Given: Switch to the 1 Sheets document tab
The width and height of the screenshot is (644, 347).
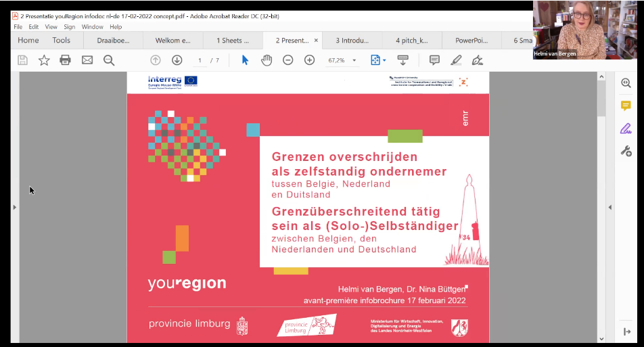Looking at the screenshot, I should 233,40.
